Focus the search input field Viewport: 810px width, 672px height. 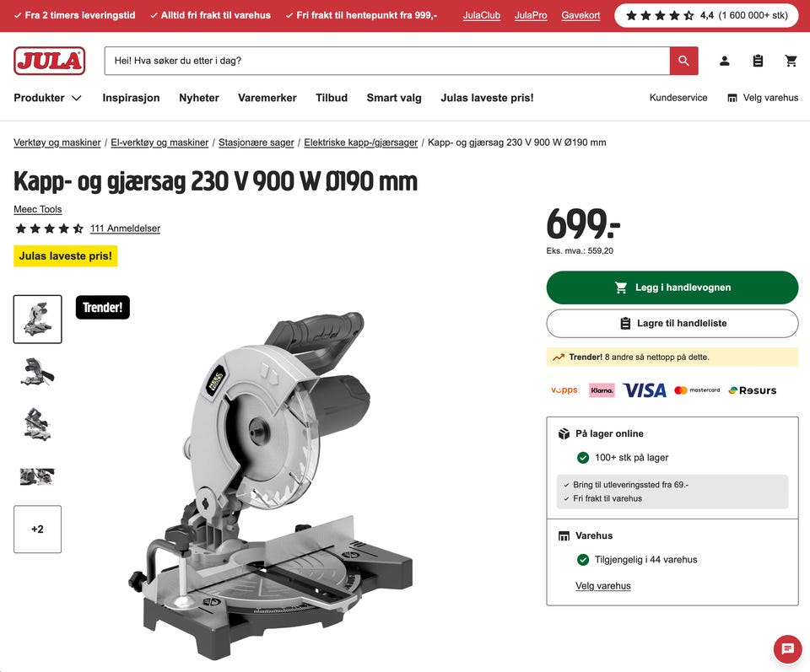click(387, 61)
